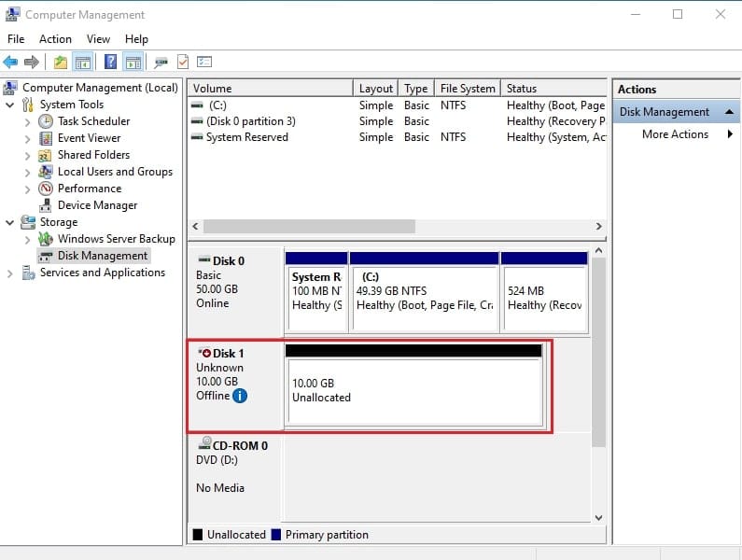Toggle the Show/Hide Action Pane icon
This screenshot has height=560, width=742.
[x=133, y=62]
